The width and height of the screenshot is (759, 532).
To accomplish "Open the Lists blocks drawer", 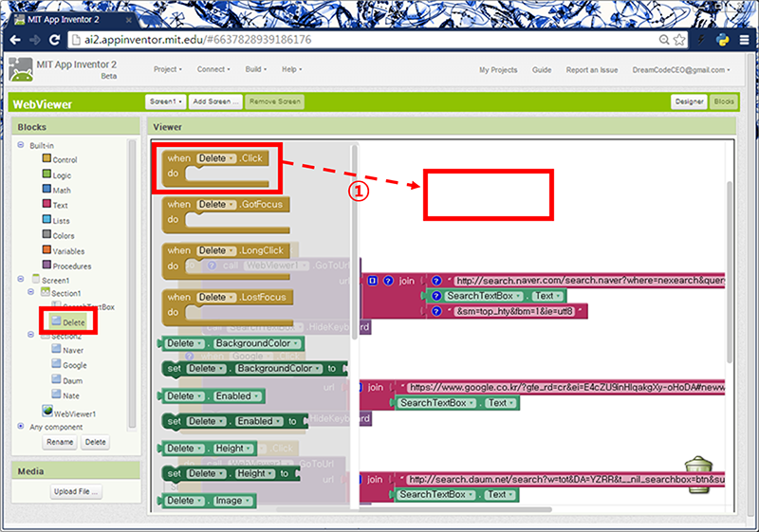I will pos(56,221).
